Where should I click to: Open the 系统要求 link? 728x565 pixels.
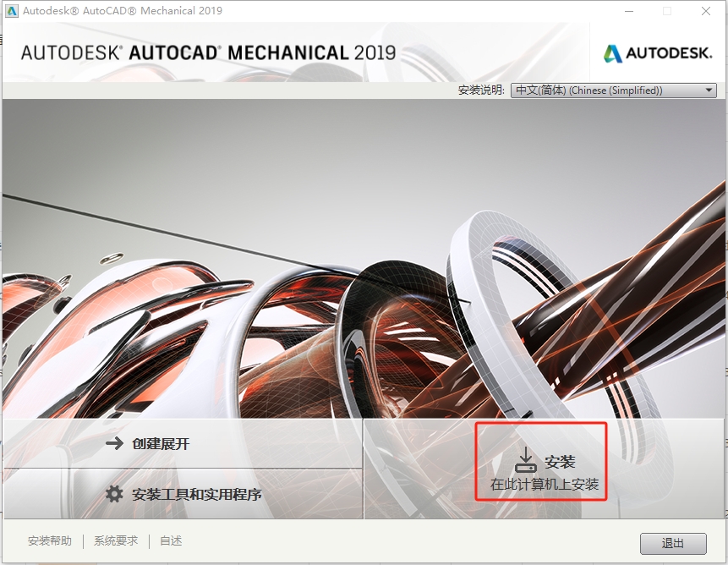click(x=116, y=541)
